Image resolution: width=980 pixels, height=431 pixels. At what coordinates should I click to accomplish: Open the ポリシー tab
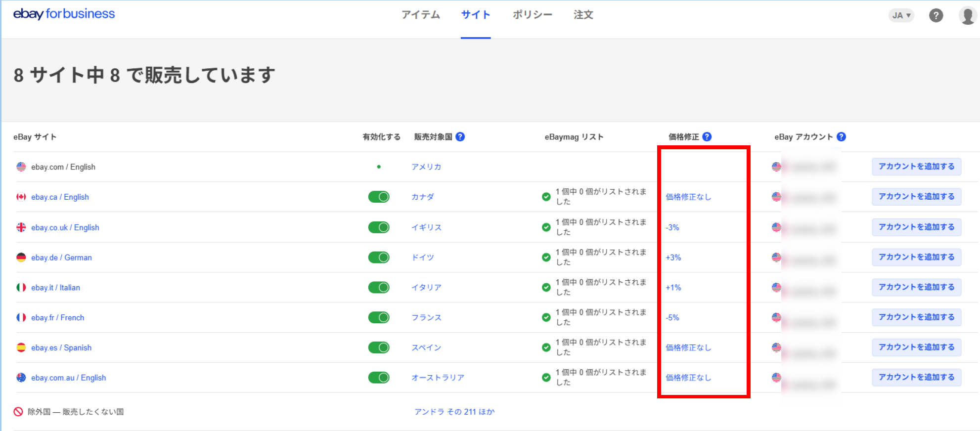click(x=532, y=15)
